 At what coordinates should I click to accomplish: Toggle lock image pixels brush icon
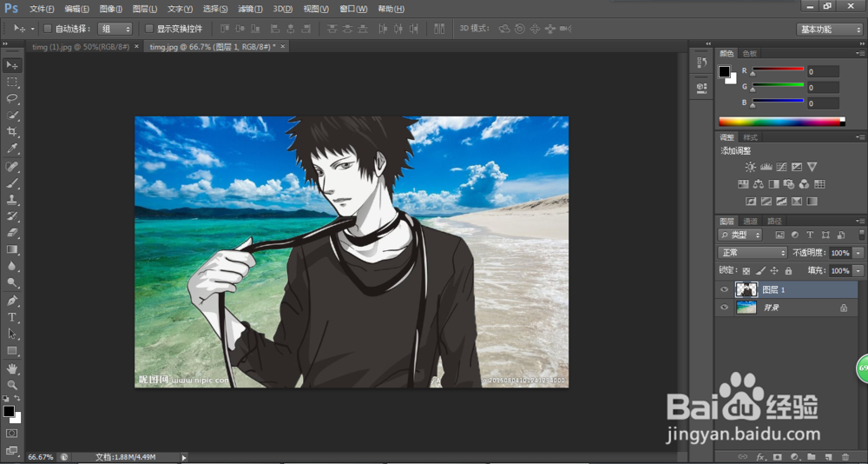(760, 271)
